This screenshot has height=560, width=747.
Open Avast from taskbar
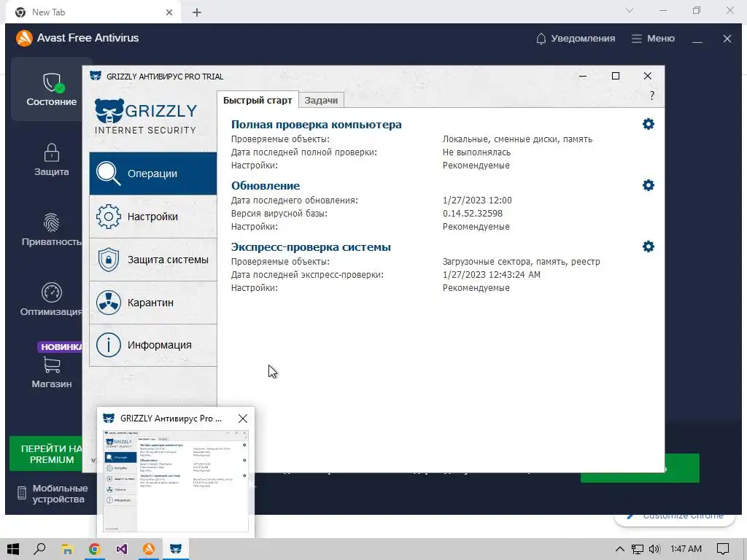(x=149, y=549)
